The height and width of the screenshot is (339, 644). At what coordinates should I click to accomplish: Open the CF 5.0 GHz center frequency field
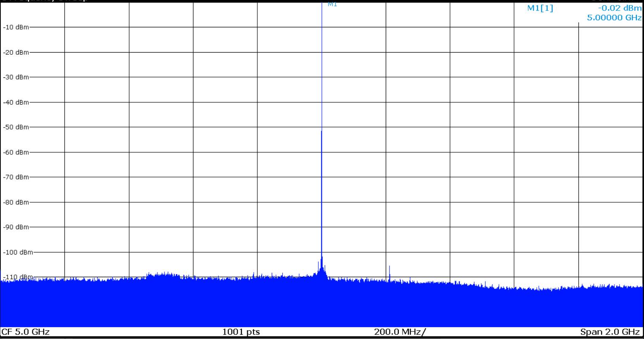pyautogui.click(x=25, y=332)
